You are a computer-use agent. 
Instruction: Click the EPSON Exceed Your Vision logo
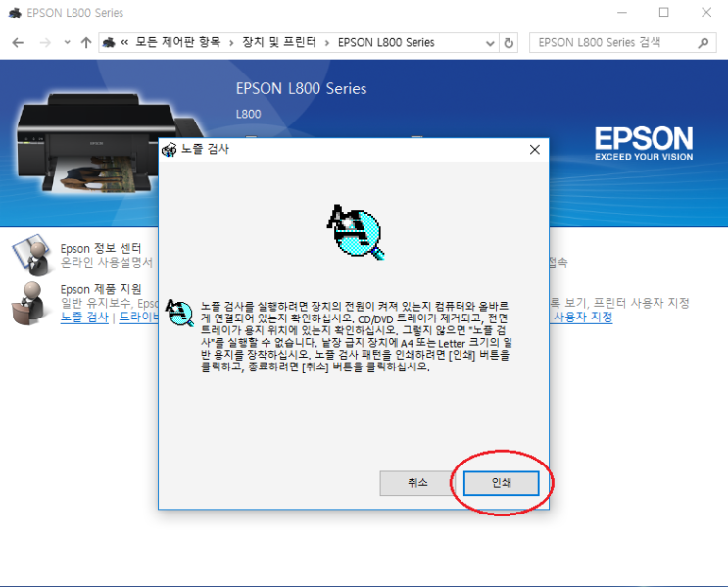644,143
